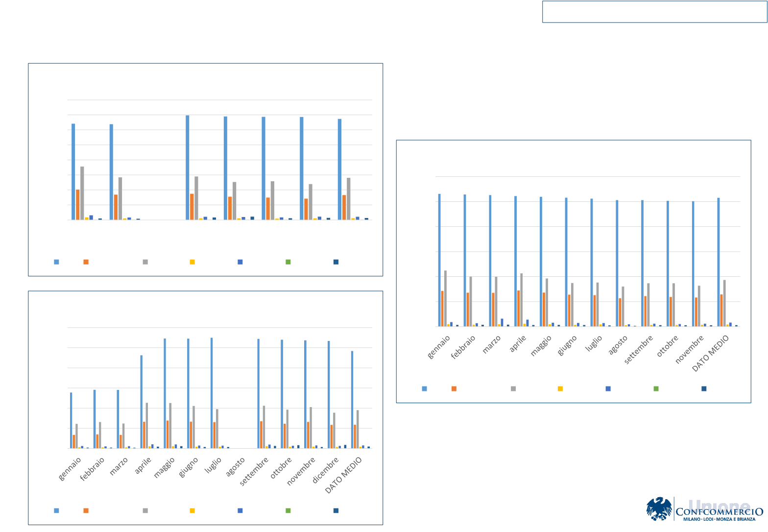The width and height of the screenshot is (768, 532).
Task: Click yellow legend marker in chart without month labels
Action: [x=192, y=262]
